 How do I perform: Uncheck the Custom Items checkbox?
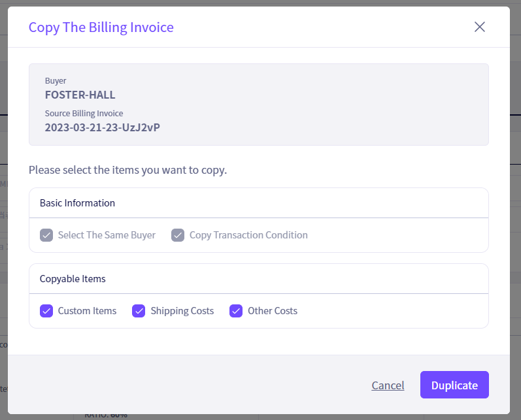(46, 311)
